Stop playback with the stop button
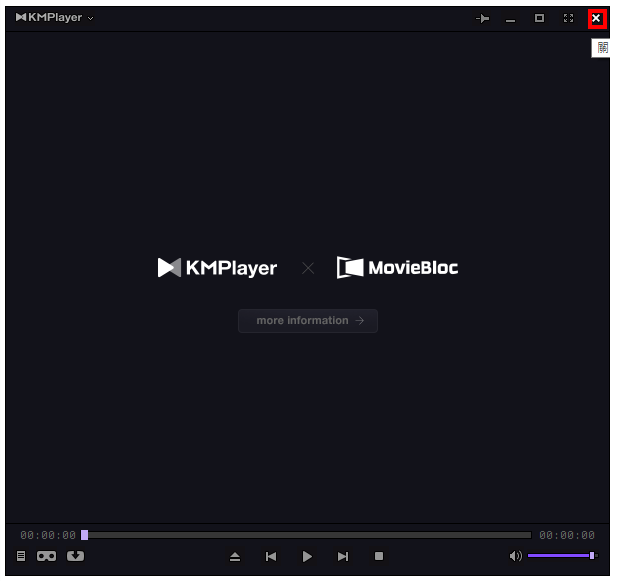 pyautogui.click(x=379, y=556)
